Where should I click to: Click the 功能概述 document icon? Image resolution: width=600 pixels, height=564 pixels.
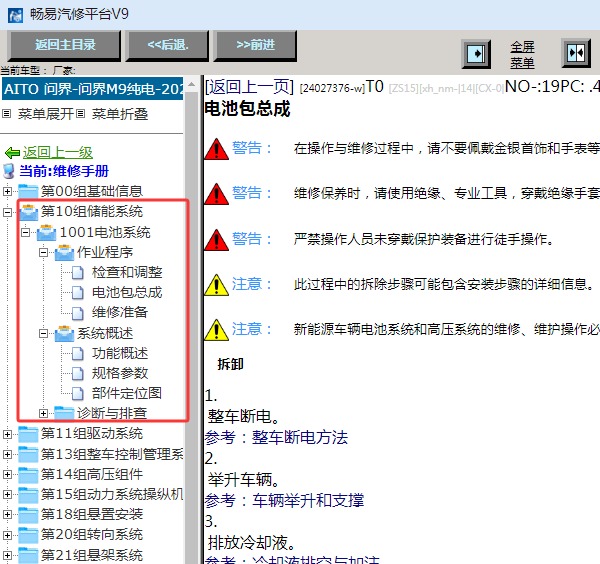click(x=78, y=354)
